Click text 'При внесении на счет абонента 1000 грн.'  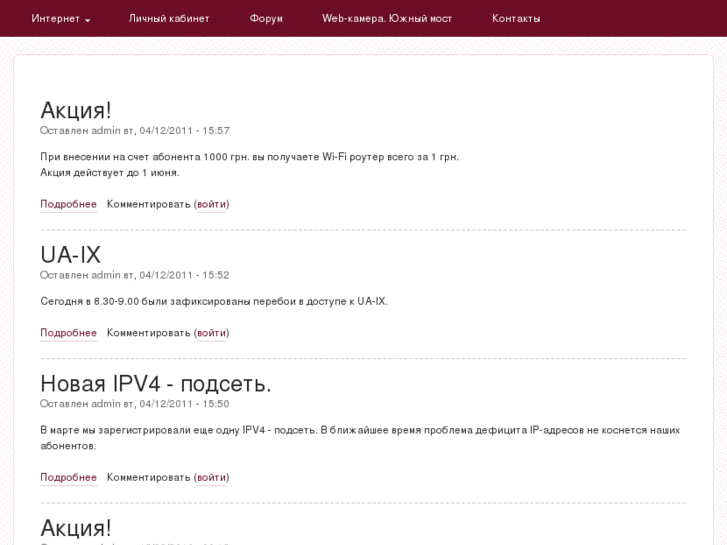tap(145, 157)
